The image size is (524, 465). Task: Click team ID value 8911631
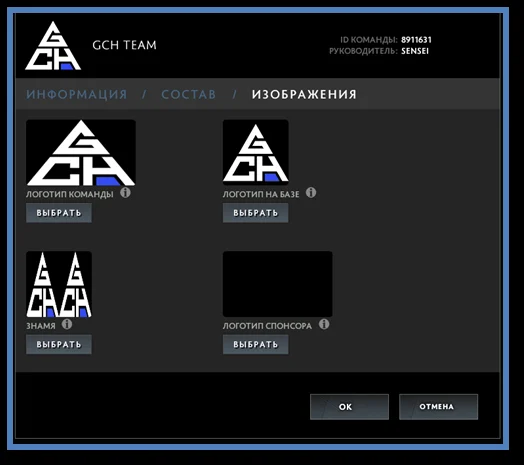coord(416,40)
